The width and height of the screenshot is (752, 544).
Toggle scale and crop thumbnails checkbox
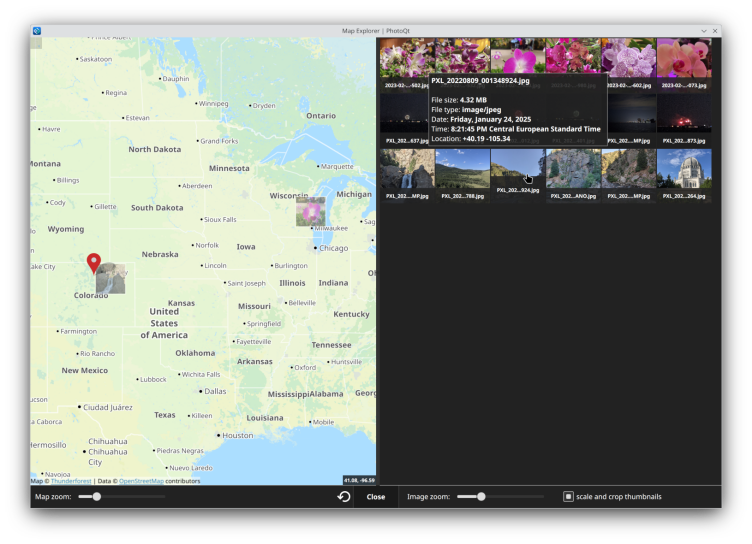coord(568,496)
